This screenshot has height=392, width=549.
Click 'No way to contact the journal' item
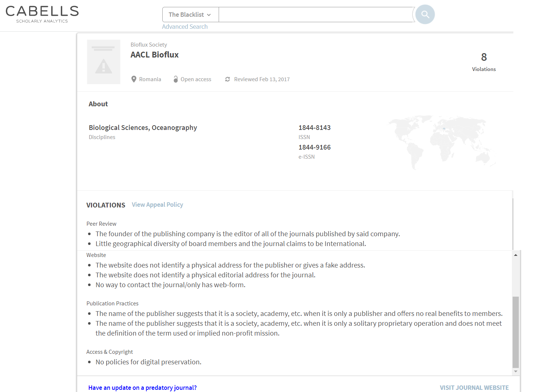[171, 285]
